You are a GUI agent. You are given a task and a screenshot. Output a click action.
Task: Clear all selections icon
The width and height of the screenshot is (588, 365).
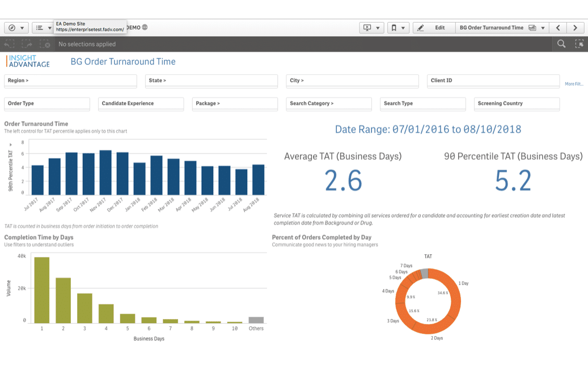pos(45,44)
